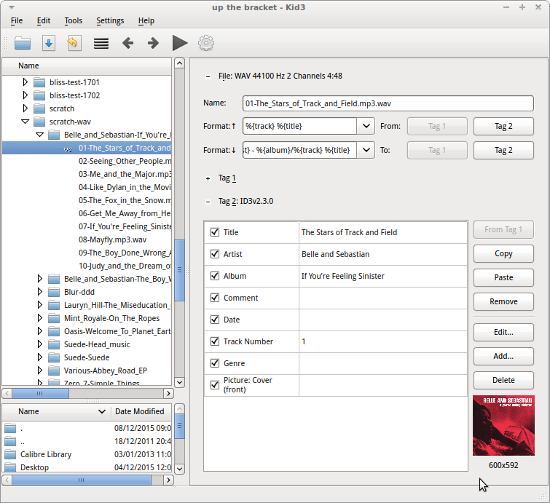Viewport: 550px width, 503px height.
Task: Click the parent directory '..' folder icon
Action: point(10,441)
